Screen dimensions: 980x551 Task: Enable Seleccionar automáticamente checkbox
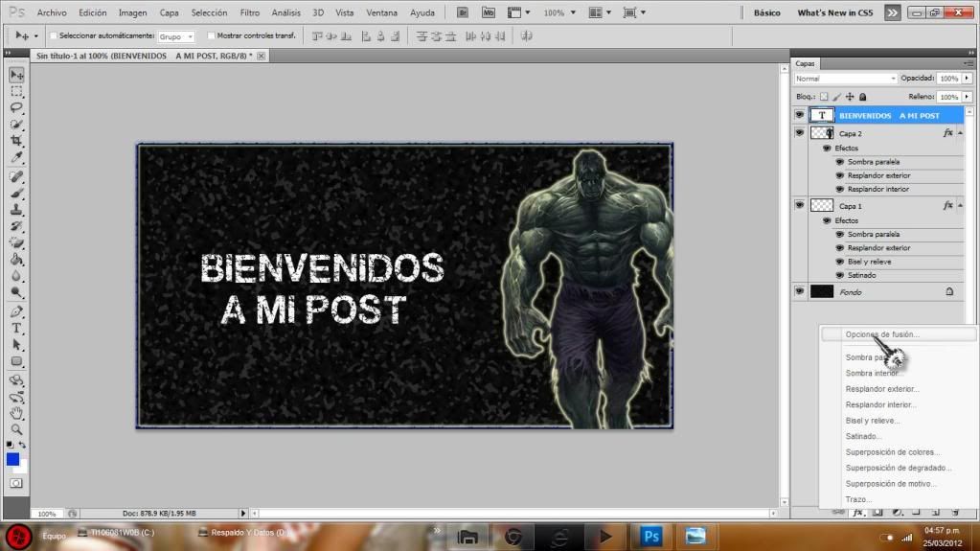(x=54, y=35)
